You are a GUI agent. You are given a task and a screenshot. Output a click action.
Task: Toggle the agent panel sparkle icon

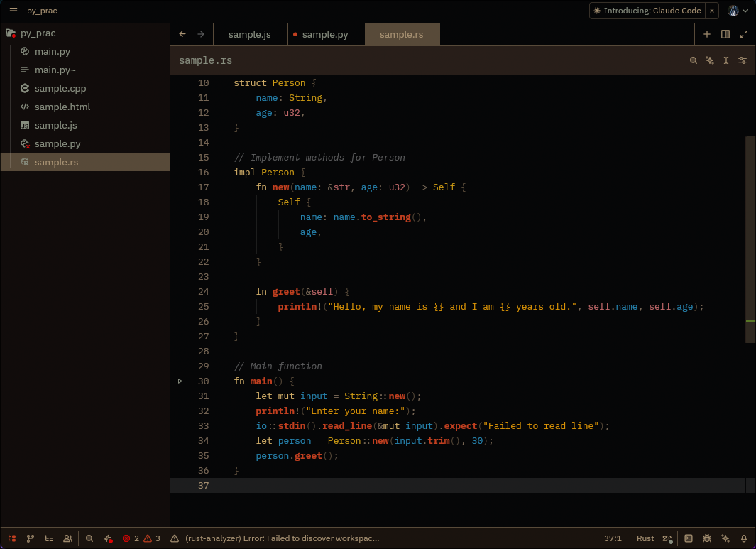[725, 538]
